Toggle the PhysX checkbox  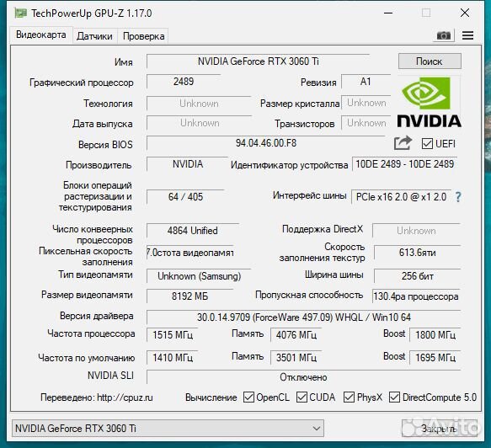(350, 397)
